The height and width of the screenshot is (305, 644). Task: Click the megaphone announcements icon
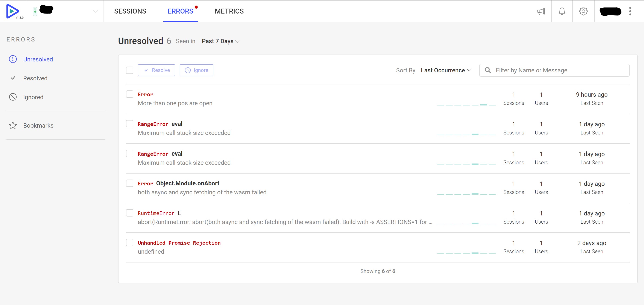point(541,11)
